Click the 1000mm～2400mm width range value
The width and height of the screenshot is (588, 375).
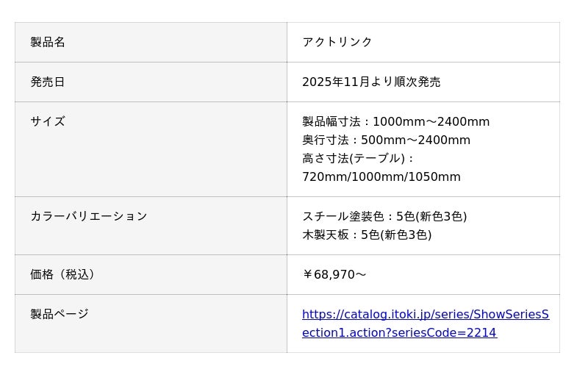pyautogui.click(x=431, y=122)
